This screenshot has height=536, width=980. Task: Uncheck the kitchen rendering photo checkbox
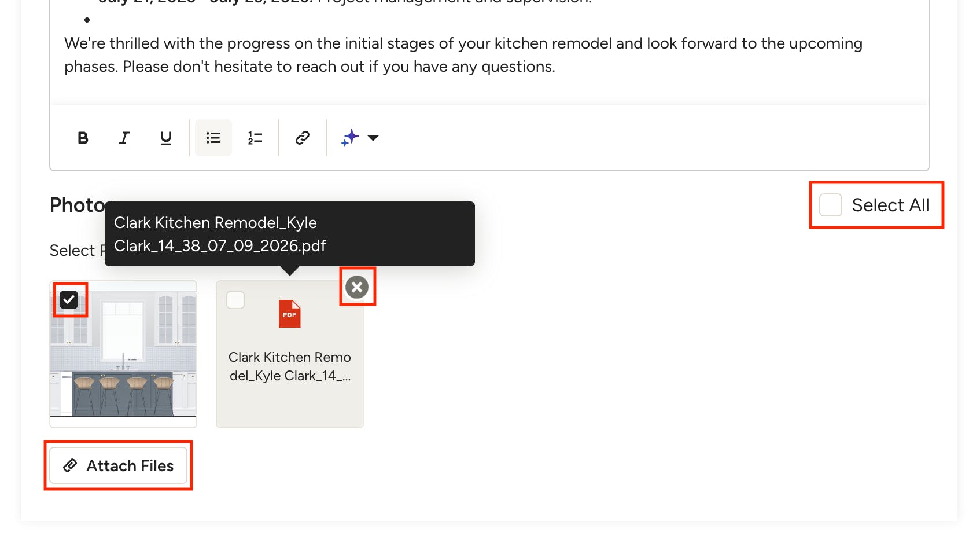click(x=69, y=299)
